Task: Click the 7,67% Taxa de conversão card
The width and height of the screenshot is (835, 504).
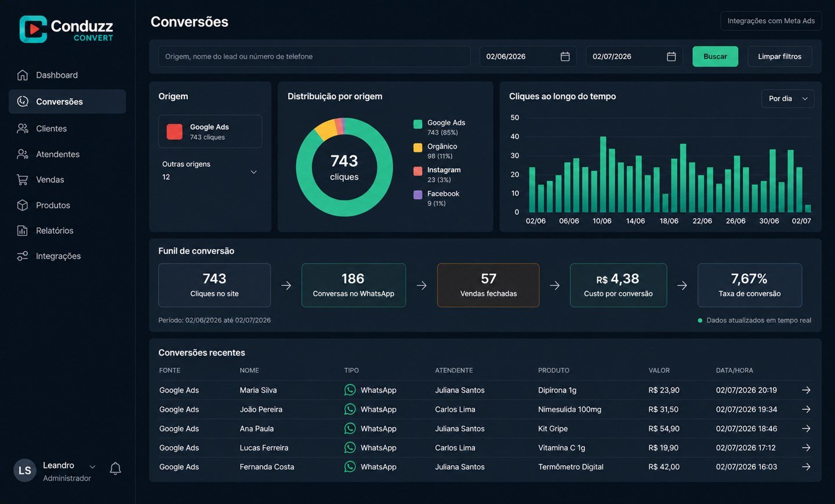Action: click(x=750, y=285)
